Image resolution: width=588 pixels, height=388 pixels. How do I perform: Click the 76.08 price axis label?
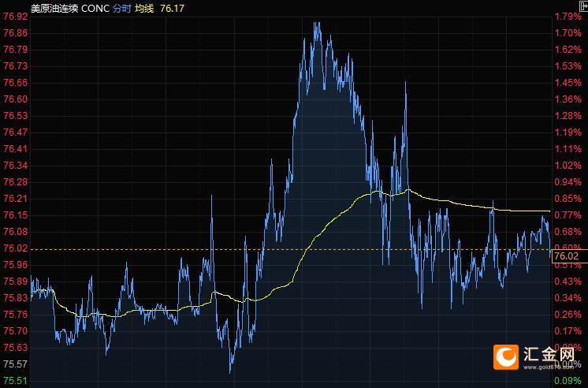16,232
